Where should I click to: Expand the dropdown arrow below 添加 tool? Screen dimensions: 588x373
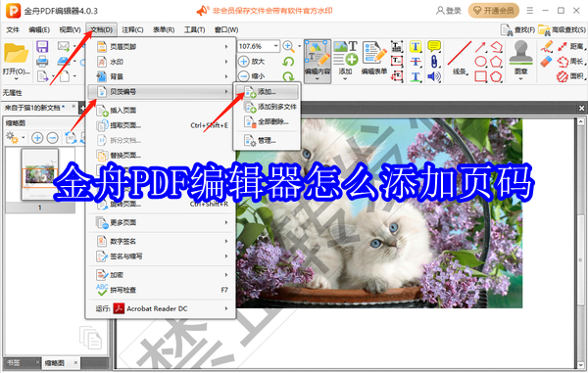coord(345,78)
